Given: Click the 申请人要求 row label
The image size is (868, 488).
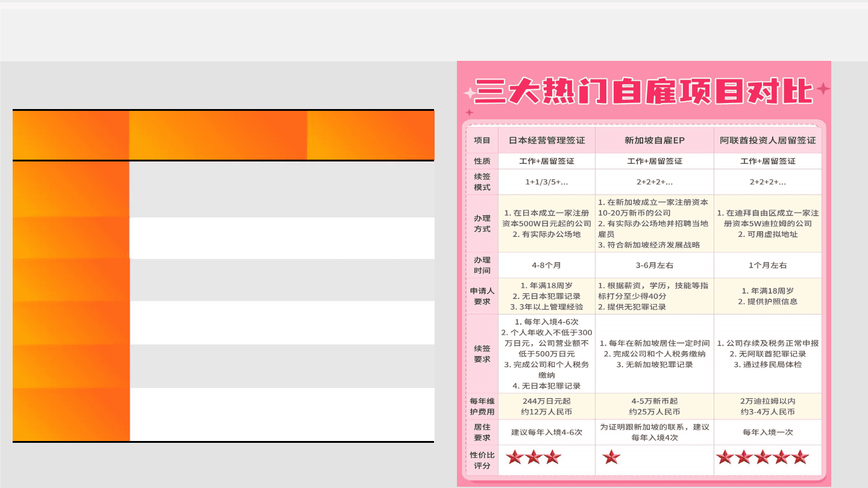Looking at the screenshot, I should pos(482,296).
